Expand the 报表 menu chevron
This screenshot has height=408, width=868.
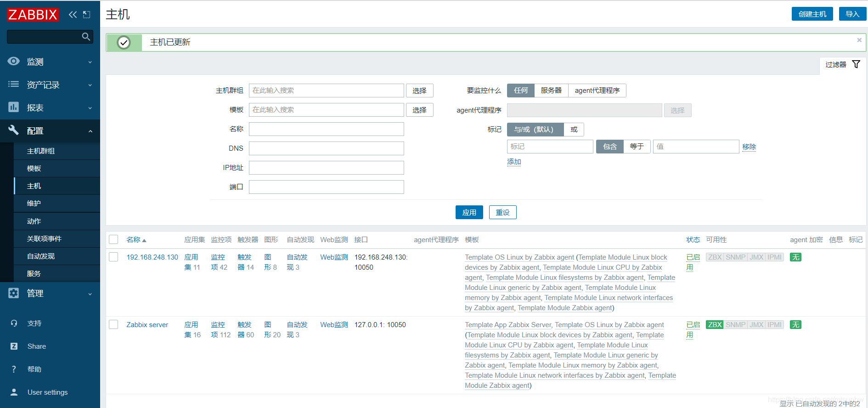coord(90,108)
